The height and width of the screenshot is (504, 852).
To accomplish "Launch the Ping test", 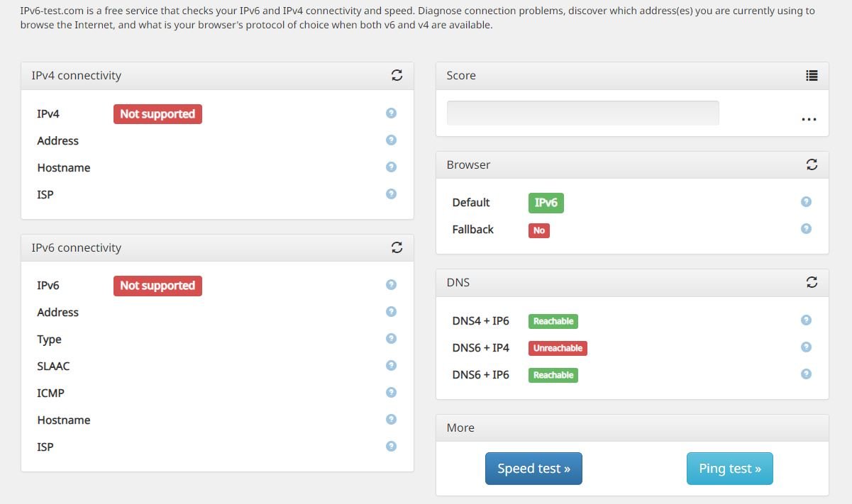I will coord(729,469).
